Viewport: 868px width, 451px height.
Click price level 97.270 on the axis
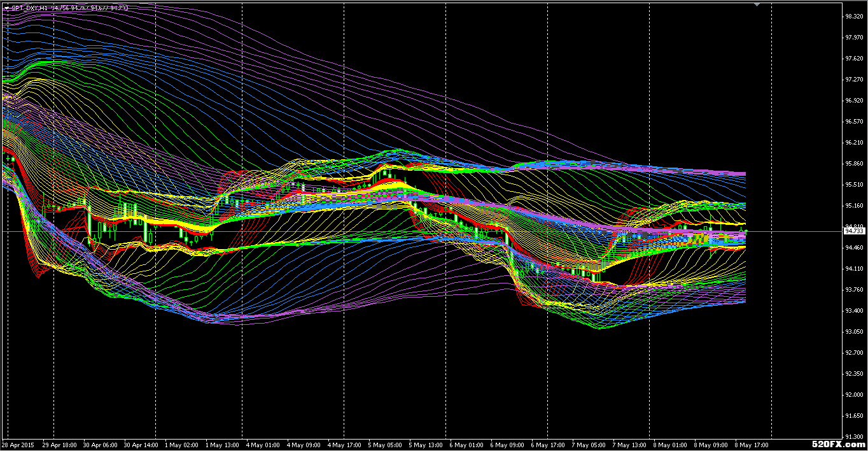855,80
